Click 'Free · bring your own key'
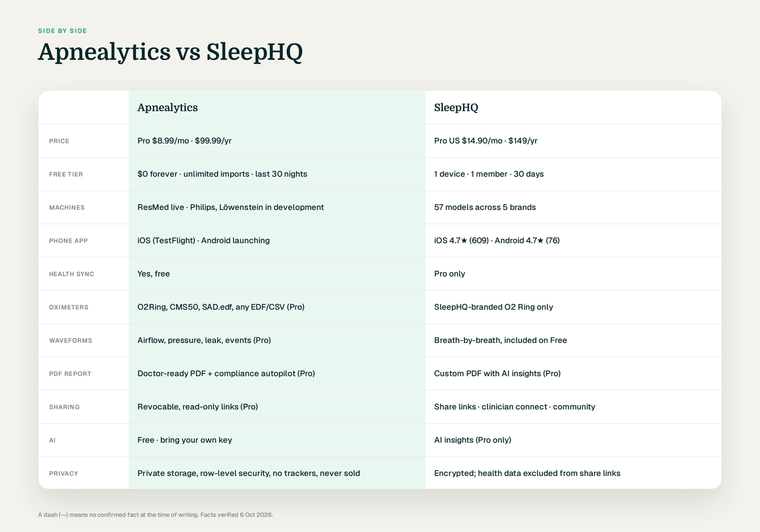The height and width of the screenshot is (532, 760). (185, 440)
